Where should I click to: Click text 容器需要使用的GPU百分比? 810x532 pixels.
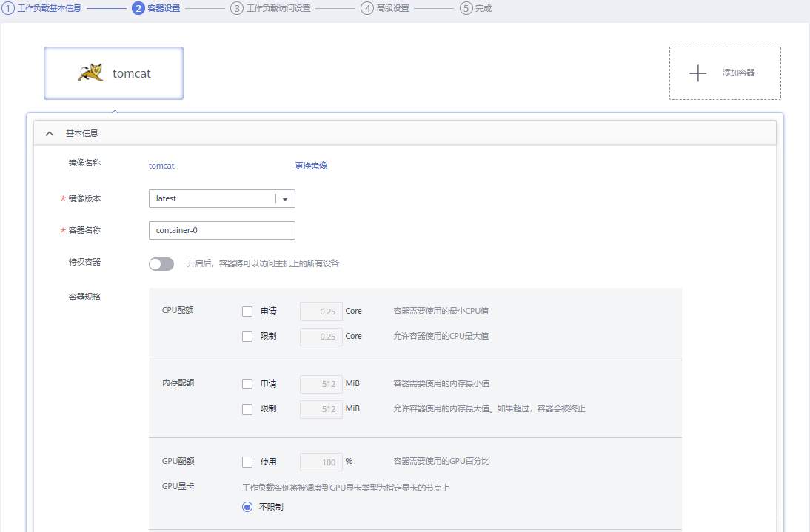coord(441,461)
